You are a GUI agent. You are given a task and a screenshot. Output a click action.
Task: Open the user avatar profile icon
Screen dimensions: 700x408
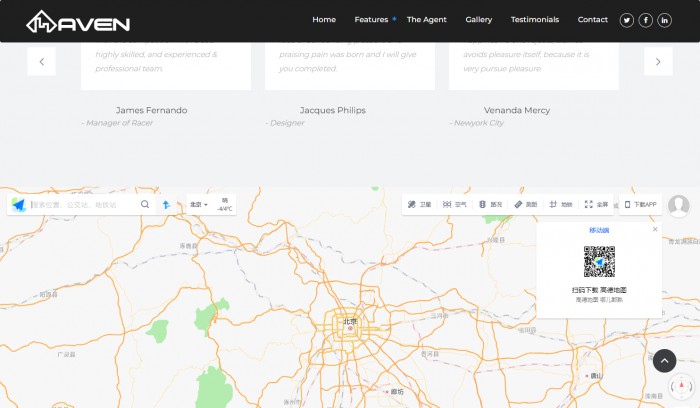679,206
